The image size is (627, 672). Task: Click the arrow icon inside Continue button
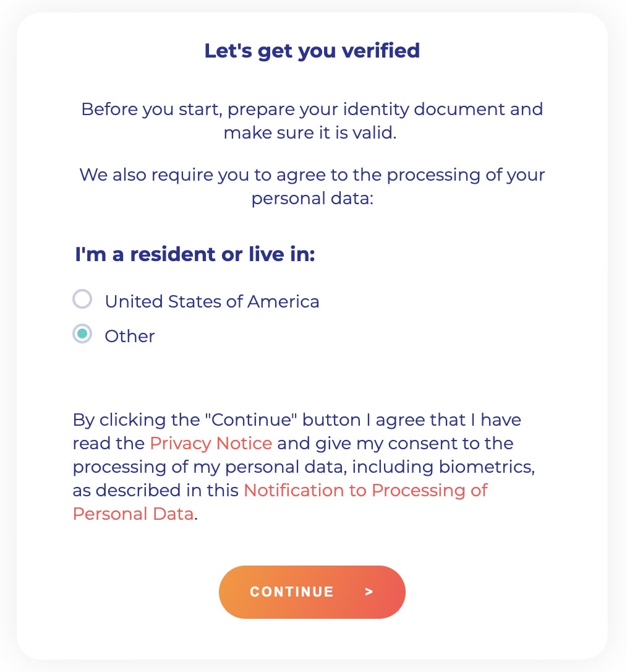pos(369,592)
